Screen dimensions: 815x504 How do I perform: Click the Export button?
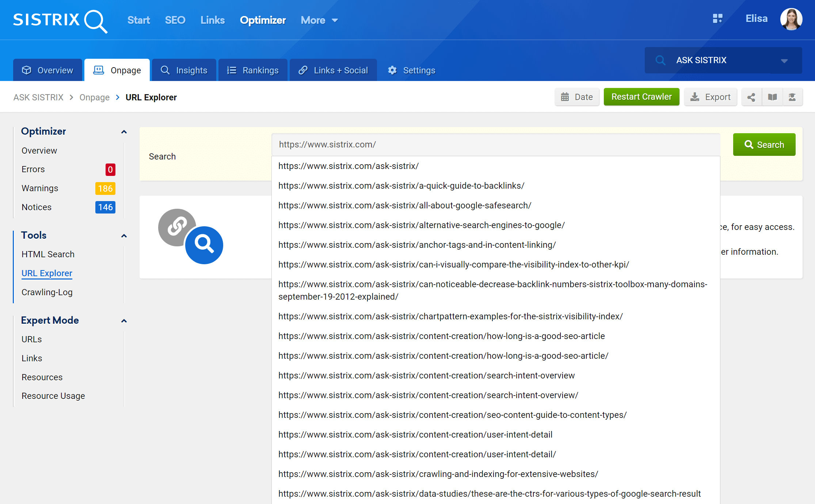coord(710,97)
